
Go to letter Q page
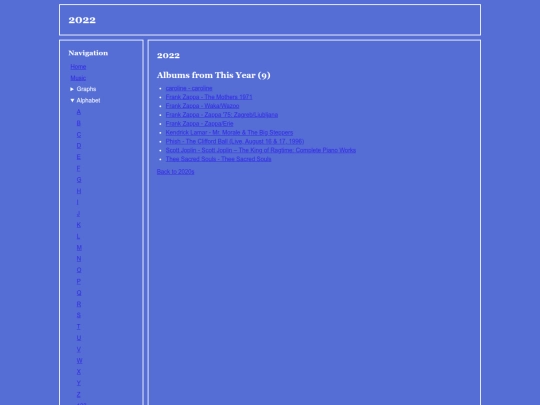tap(79, 293)
